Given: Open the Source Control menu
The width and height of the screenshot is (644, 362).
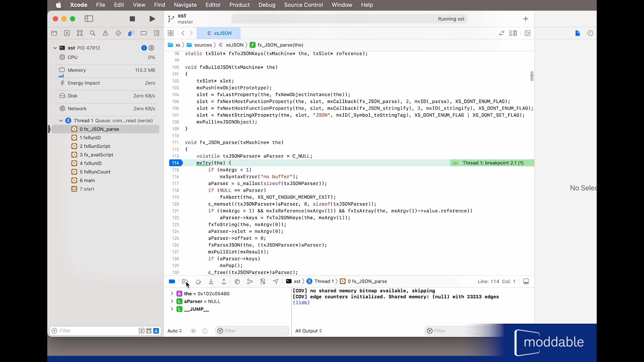Looking at the screenshot, I should click(303, 5).
